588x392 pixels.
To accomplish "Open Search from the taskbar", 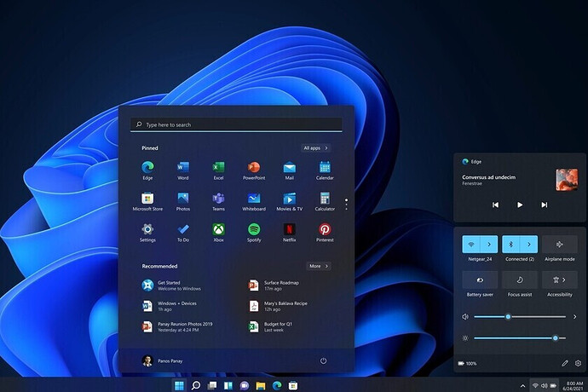I will tap(196, 385).
